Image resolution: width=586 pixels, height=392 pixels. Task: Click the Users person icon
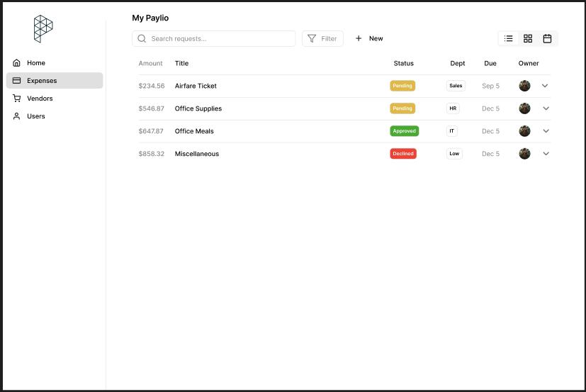tap(17, 116)
